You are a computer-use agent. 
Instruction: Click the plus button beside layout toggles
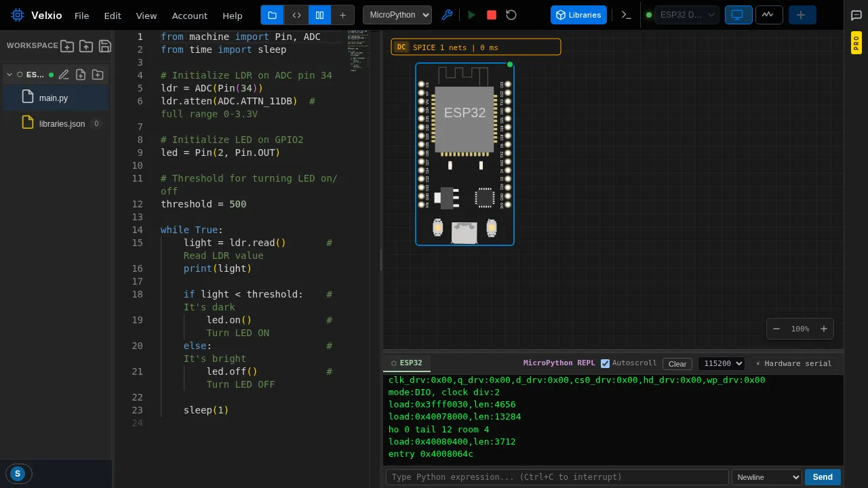(342, 15)
